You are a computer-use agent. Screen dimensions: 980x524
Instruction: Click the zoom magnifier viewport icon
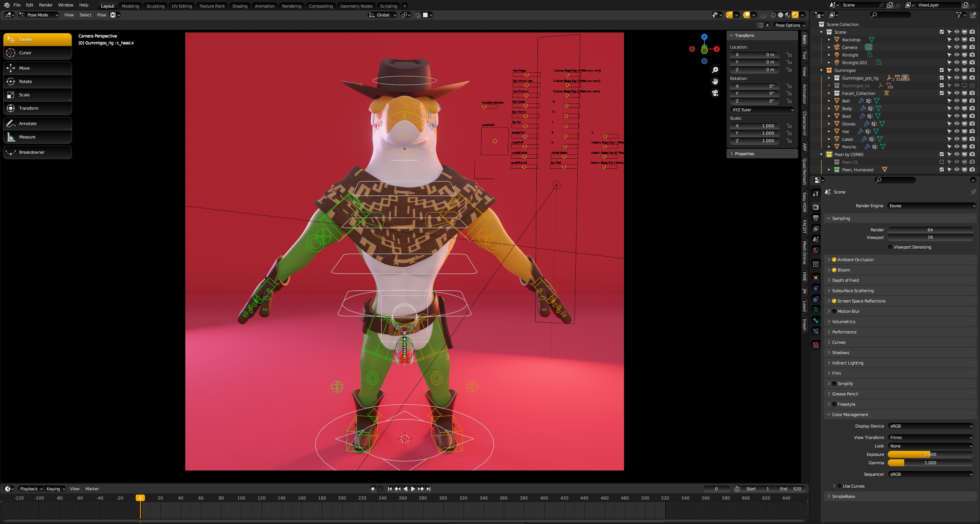tap(715, 70)
